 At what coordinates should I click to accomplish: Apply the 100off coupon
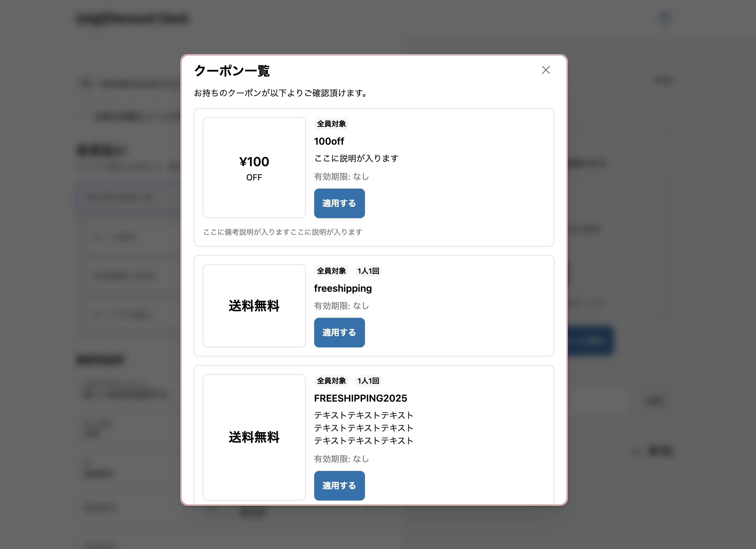(339, 203)
